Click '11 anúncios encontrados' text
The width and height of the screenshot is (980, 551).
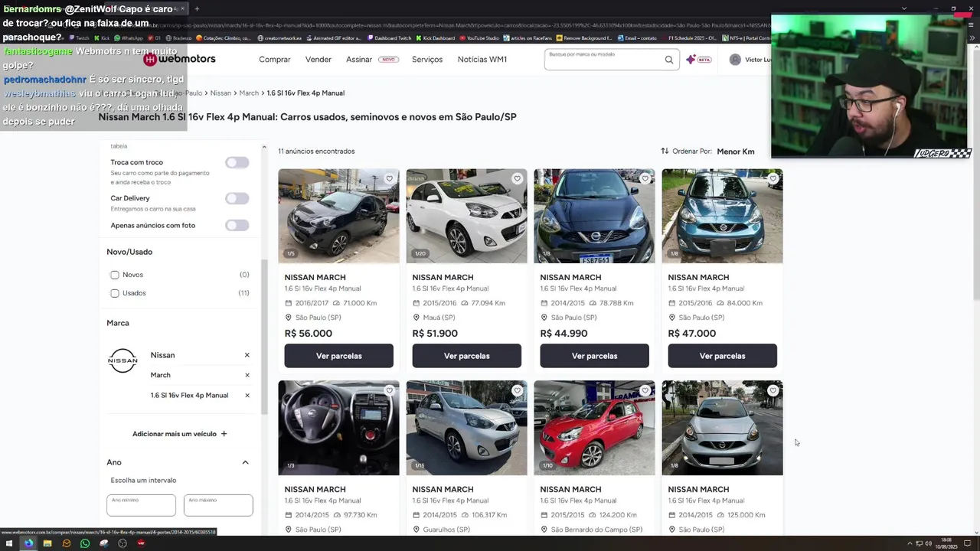(x=316, y=152)
